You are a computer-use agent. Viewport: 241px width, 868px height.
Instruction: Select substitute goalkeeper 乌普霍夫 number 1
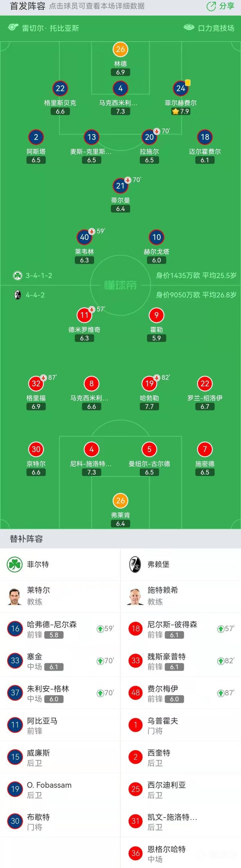[136, 725]
